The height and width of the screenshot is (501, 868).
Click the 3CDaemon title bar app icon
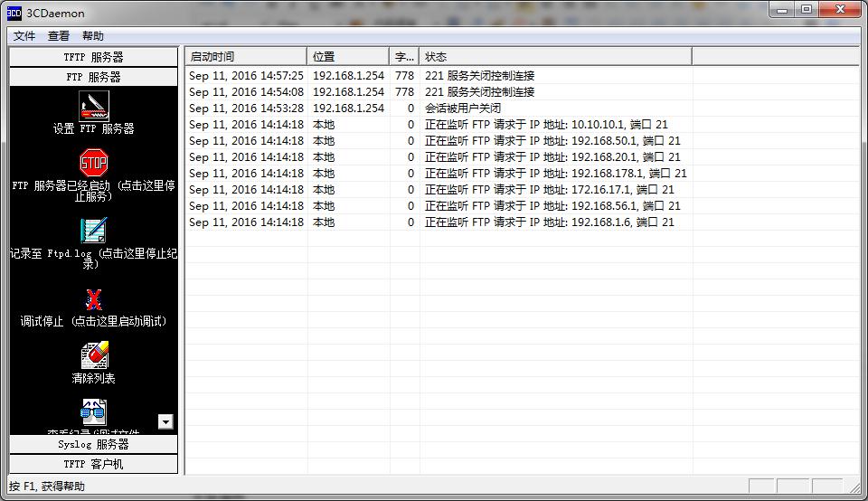(14, 13)
